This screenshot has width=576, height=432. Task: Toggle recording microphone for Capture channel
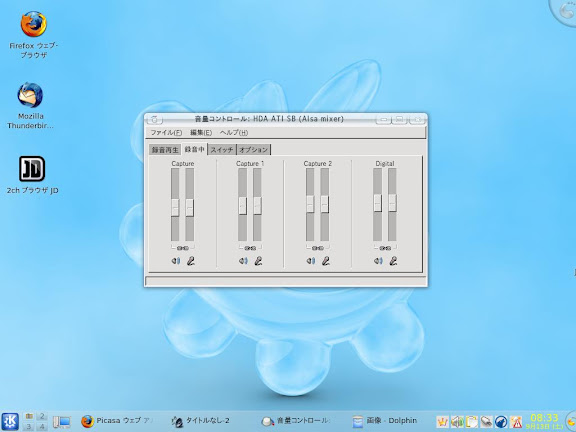click(190, 261)
